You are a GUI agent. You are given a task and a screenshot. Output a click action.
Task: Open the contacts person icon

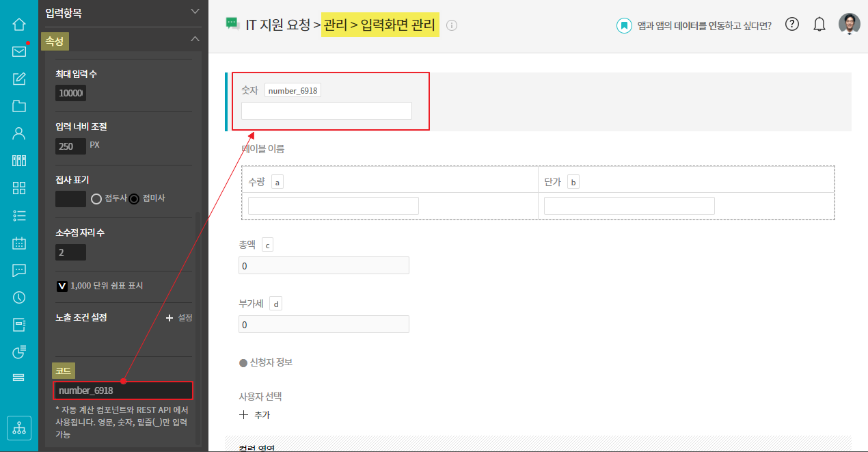(19, 133)
